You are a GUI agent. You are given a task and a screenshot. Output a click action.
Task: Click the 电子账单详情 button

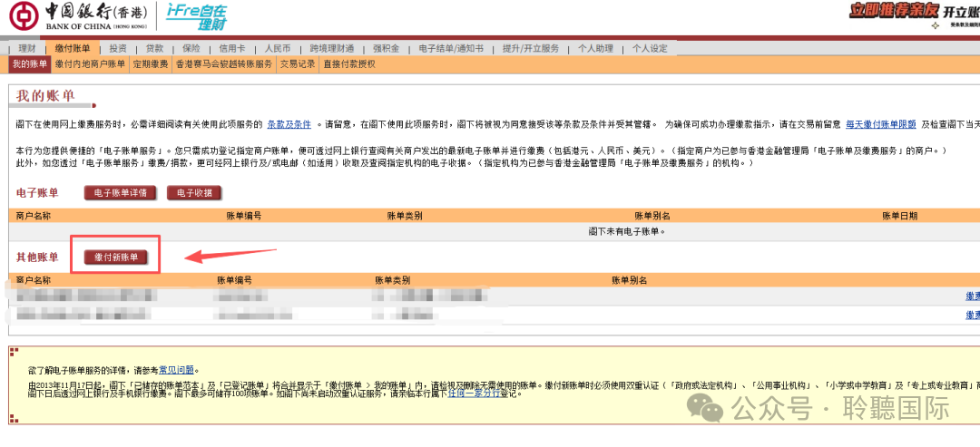point(121,192)
